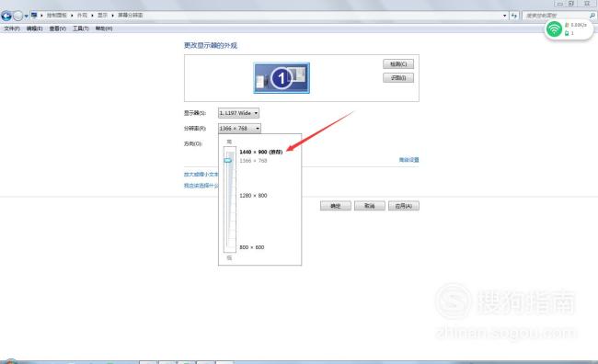
Task: Click the breadcrumb arrow after 外观
Action: coord(92,16)
